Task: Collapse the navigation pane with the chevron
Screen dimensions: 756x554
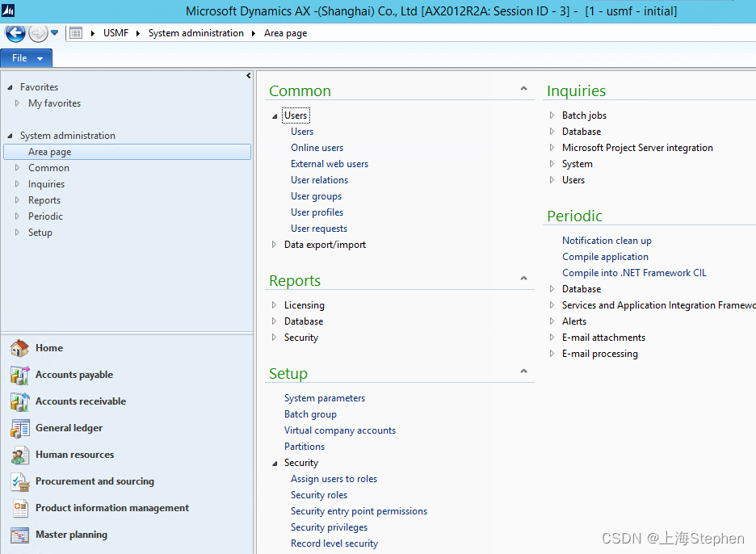Action: tap(248, 76)
